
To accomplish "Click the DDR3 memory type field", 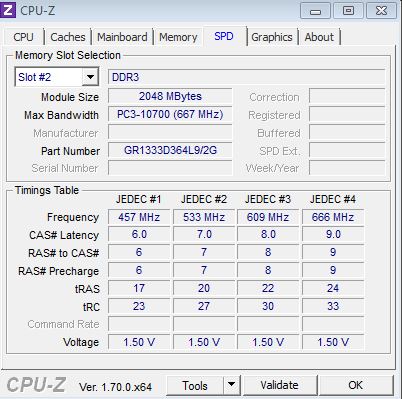I will [247, 77].
